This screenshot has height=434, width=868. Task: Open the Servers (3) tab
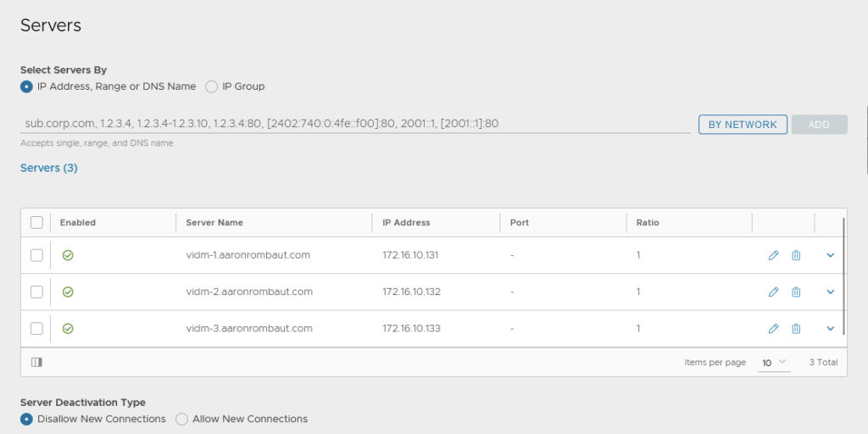pos(49,169)
